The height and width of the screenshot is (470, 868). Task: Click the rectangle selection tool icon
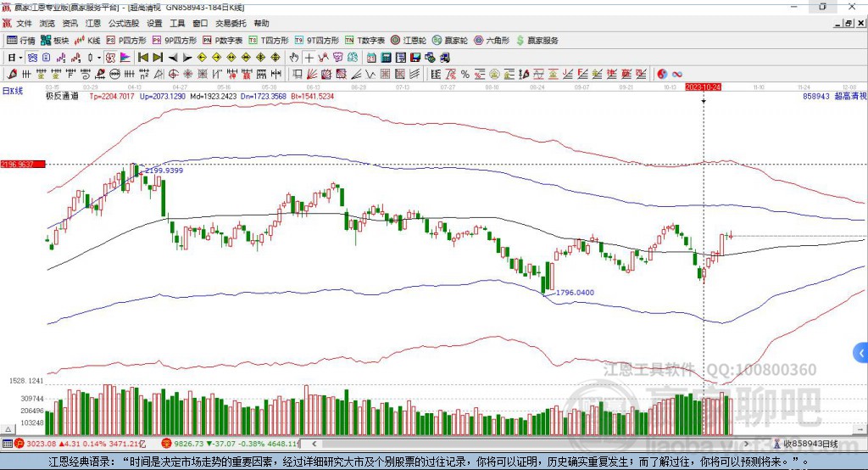[297, 75]
